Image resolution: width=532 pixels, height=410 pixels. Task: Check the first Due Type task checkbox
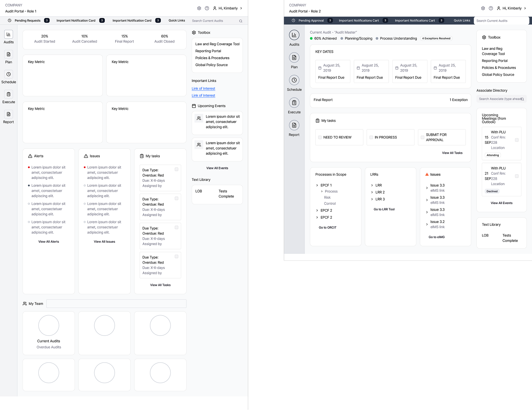click(x=177, y=169)
